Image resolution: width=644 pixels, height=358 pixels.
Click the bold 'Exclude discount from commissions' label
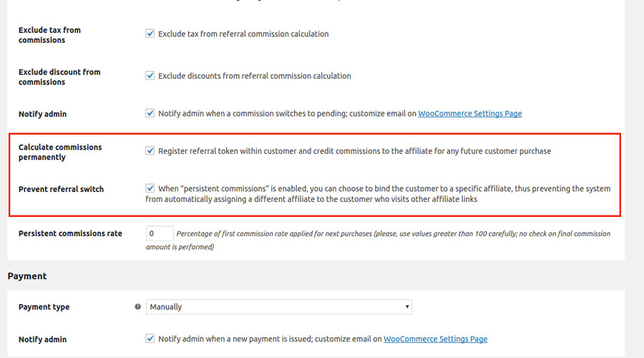pyautogui.click(x=59, y=77)
